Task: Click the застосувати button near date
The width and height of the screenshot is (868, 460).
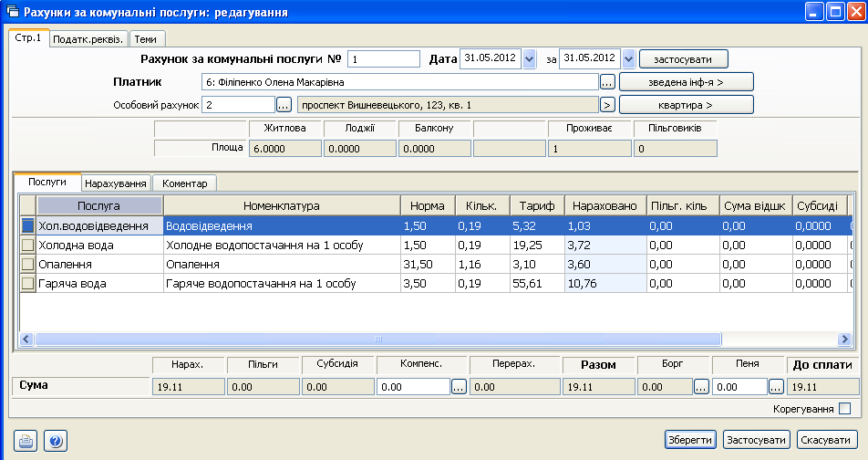Action: (x=683, y=58)
